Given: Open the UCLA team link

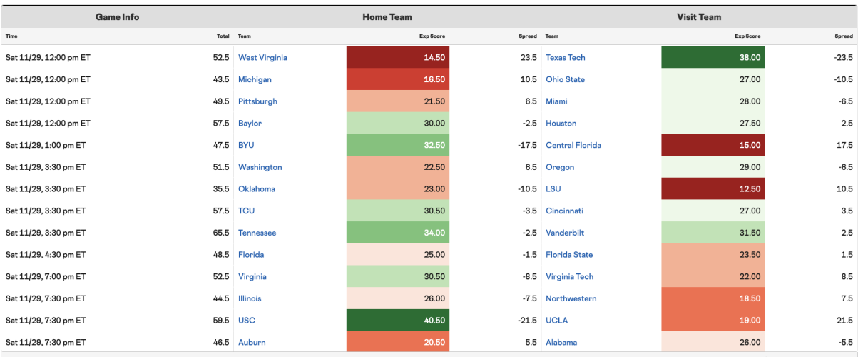Looking at the screenshot, I should 556,321.
